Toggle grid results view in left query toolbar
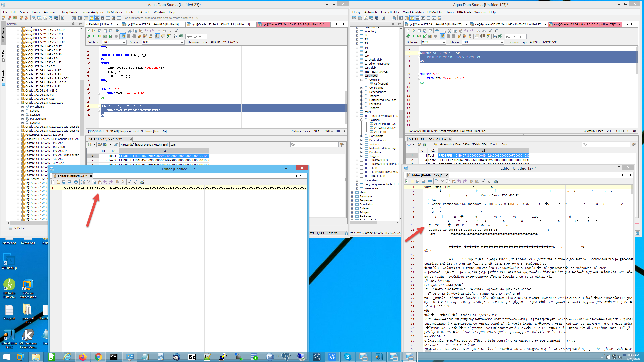This screenshot has width=644, height=362. point(157,36)
